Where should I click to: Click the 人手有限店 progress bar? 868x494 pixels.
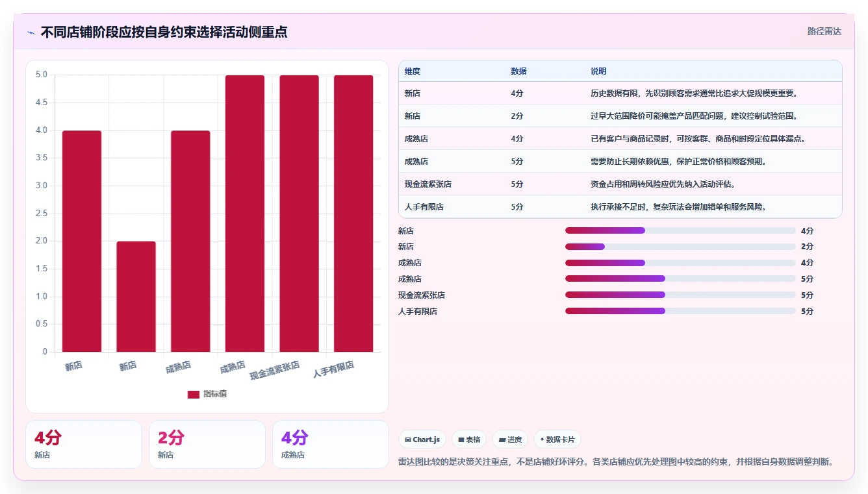(x=680, y=311)
